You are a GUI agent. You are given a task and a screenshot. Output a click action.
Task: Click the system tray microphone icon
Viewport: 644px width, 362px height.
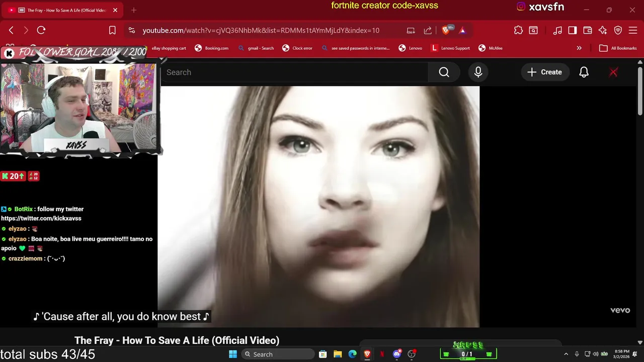click(x=577, y=354)
